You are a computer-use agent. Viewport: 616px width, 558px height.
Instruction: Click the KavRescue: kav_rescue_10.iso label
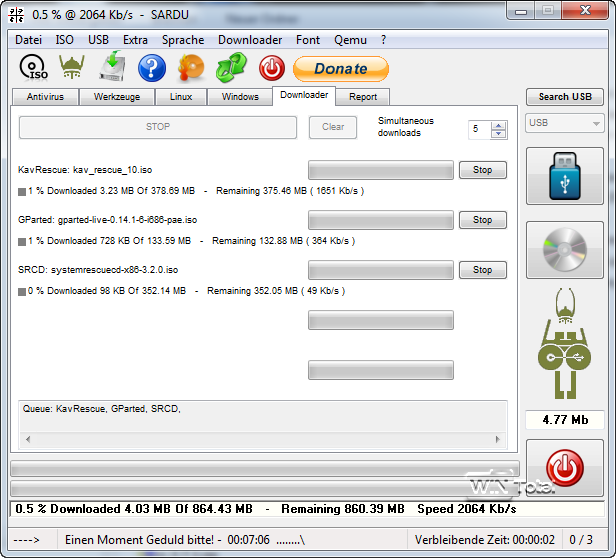[x=85, y=170]
